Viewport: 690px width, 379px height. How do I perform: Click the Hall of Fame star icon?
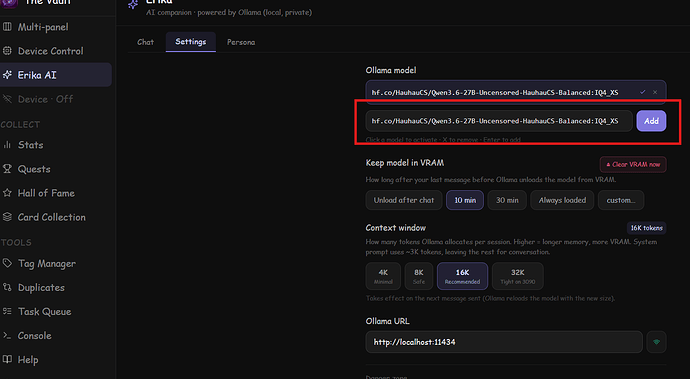click(7, 193)
